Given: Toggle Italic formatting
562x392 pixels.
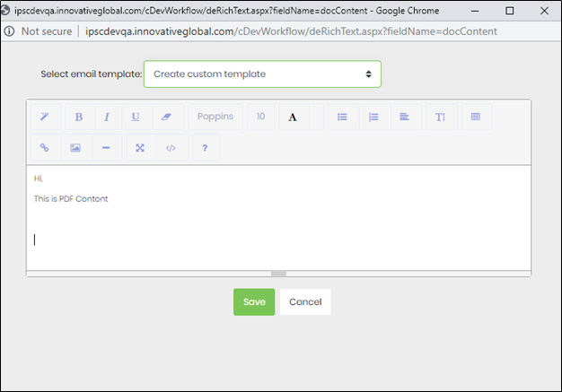Looking at the screenshot, I should [x=108, y=117].
